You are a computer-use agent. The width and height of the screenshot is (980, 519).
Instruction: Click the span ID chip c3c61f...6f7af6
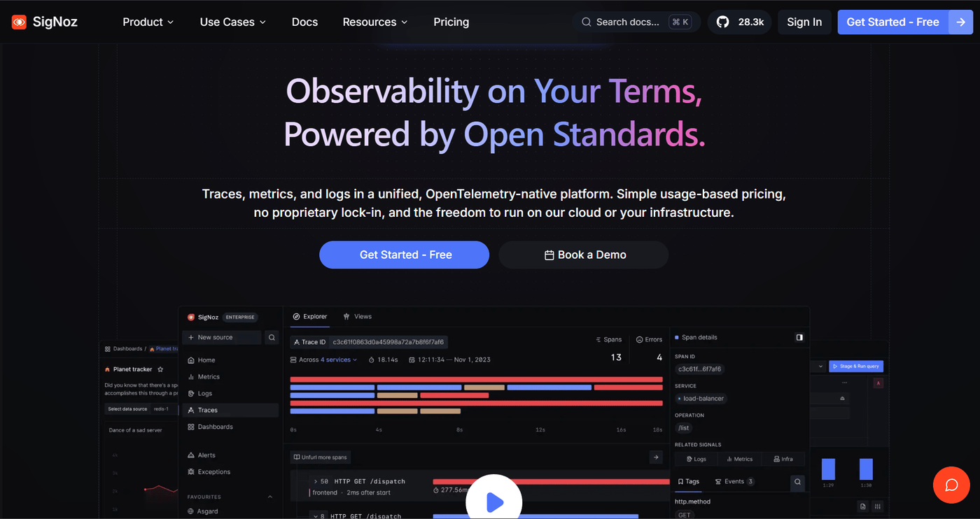pyautogui.click(x=699, y=369)
